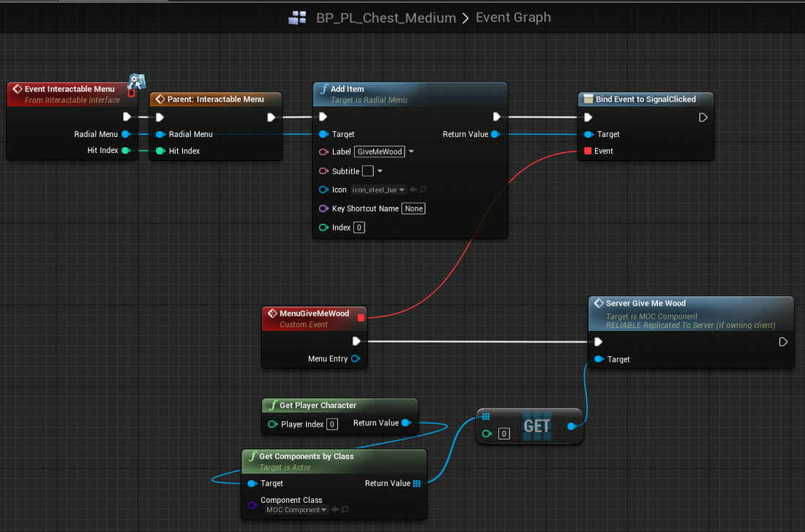
Task: Click the red delegate pin on Event Interactable Menu
Action: point(132,94)
